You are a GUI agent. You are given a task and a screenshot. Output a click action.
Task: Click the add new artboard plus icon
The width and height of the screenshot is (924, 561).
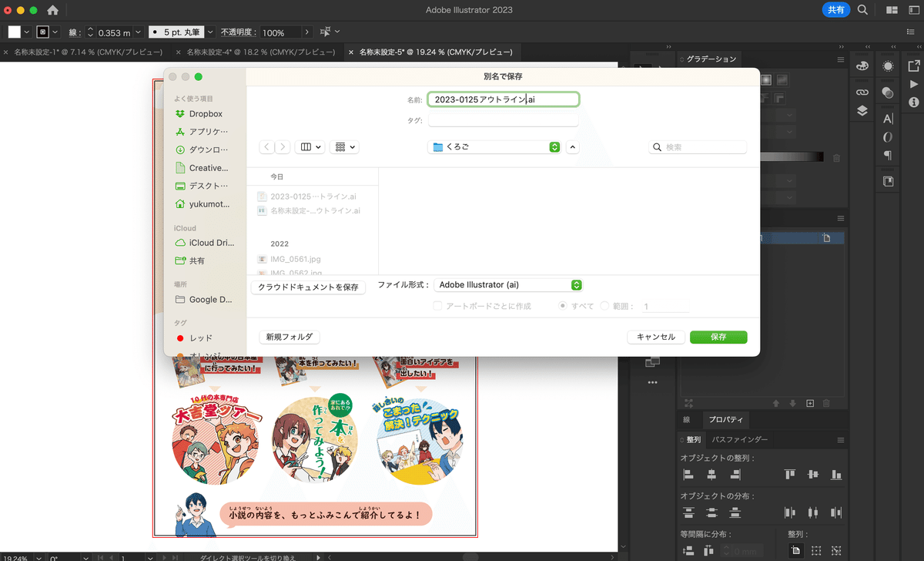810,403
